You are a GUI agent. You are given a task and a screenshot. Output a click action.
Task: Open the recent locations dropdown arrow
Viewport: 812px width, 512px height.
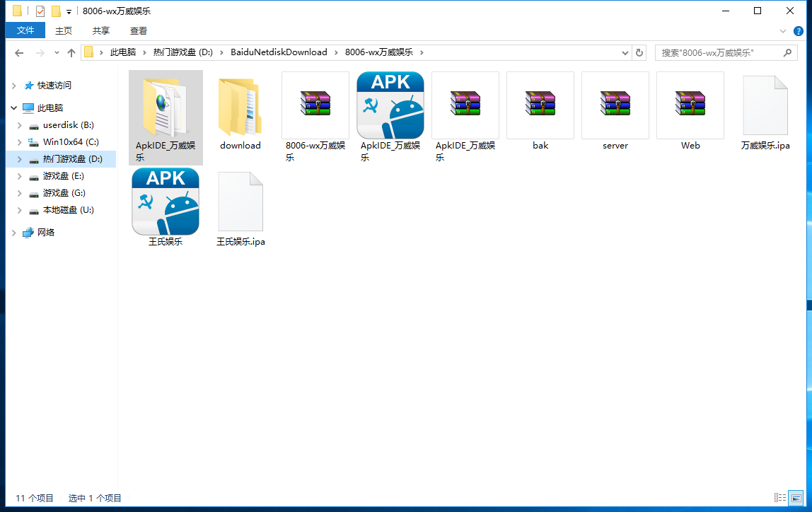pyautogui.click(x=57, y=53)
